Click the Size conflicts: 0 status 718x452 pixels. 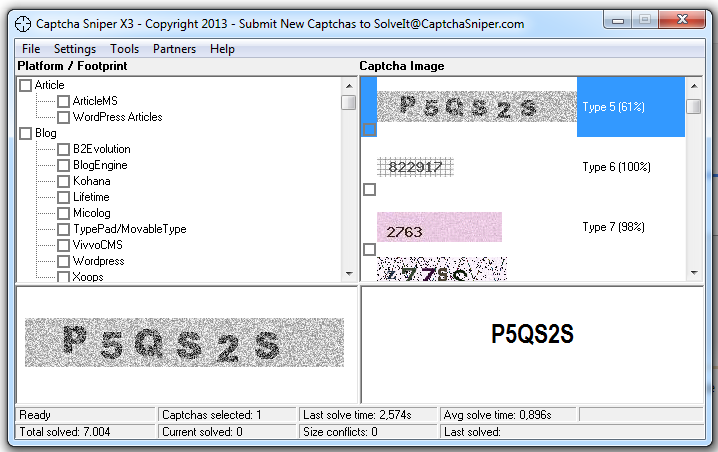[368, 432]
